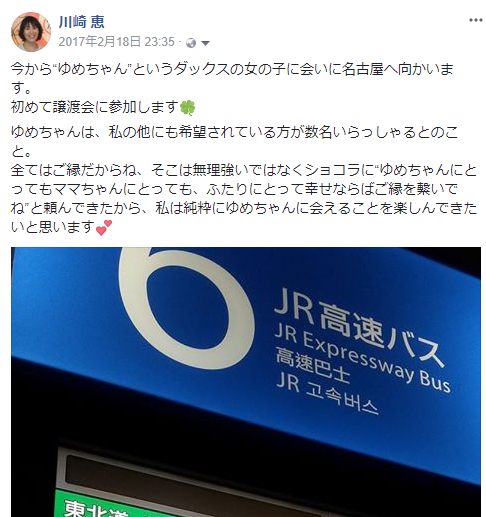
Task: Open the post timestamp 2017年2月18日 23:35
Action: click(x=116, y=42)
